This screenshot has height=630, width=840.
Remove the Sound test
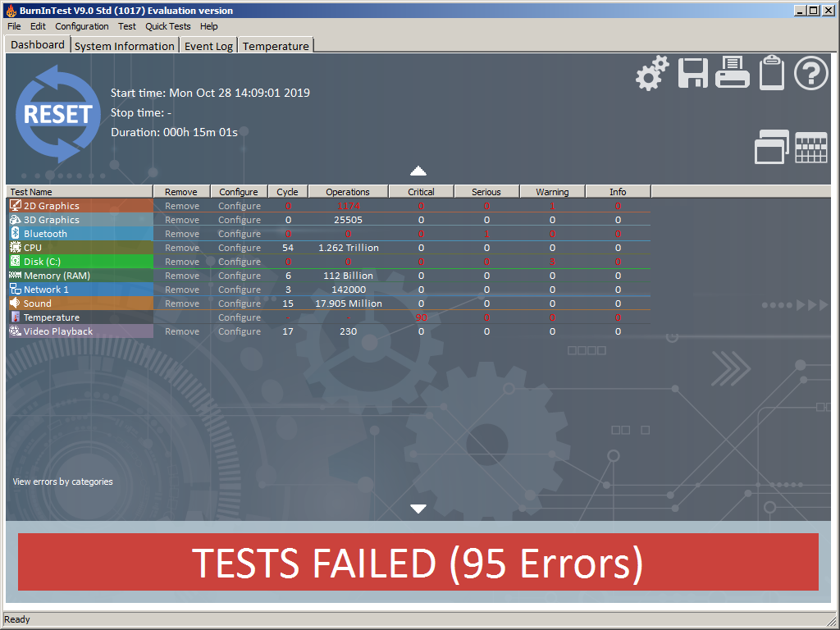182,304
